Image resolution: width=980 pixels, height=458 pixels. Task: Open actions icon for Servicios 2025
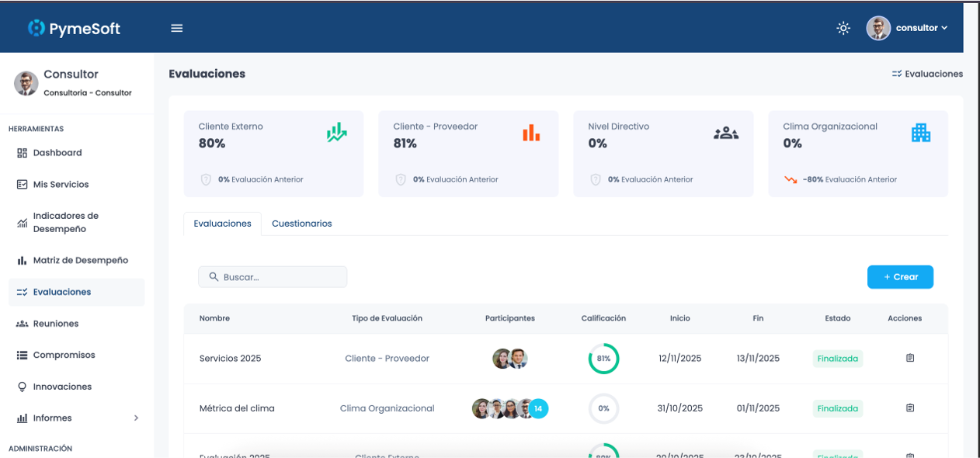(910, 358)
